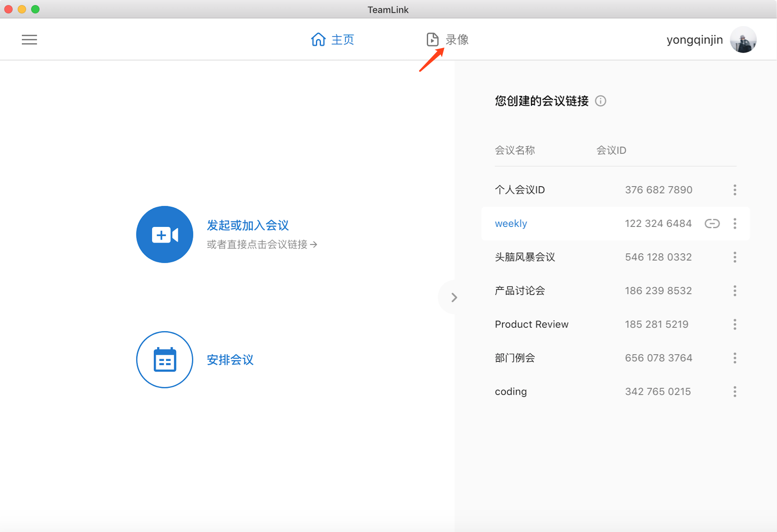Copy the meeting link for weekly
The image size is (777, 532).
click(x=712, y=223)
